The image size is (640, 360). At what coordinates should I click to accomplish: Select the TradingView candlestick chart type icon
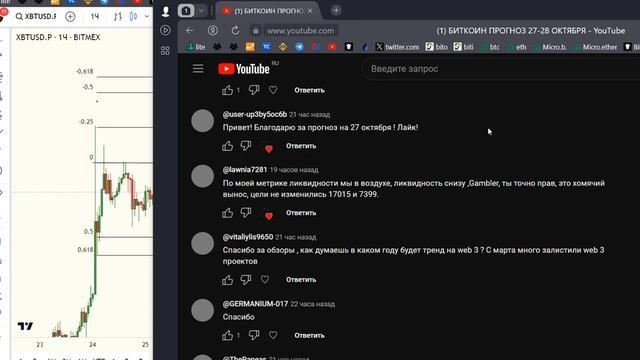pos(133,16)
